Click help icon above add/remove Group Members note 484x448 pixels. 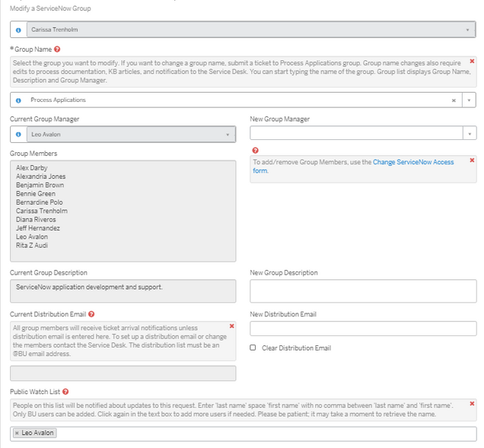click(x=255, y=151)
